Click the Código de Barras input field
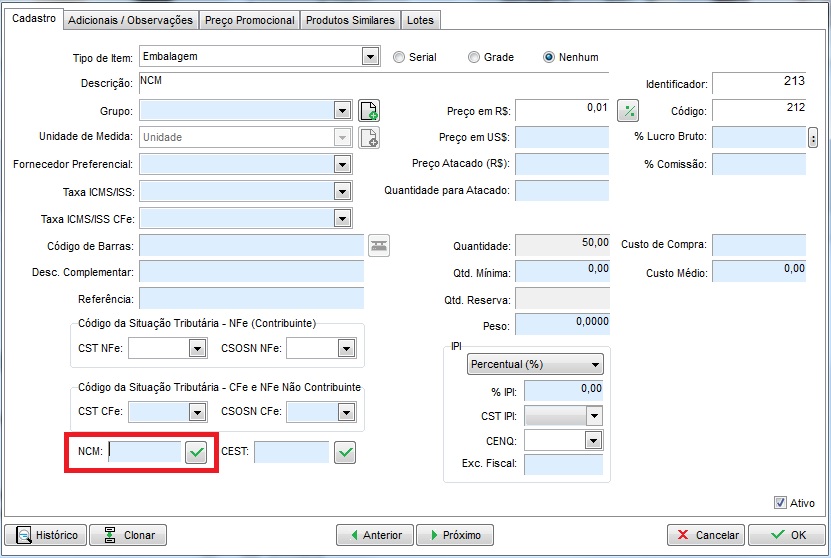 (251, 245)
